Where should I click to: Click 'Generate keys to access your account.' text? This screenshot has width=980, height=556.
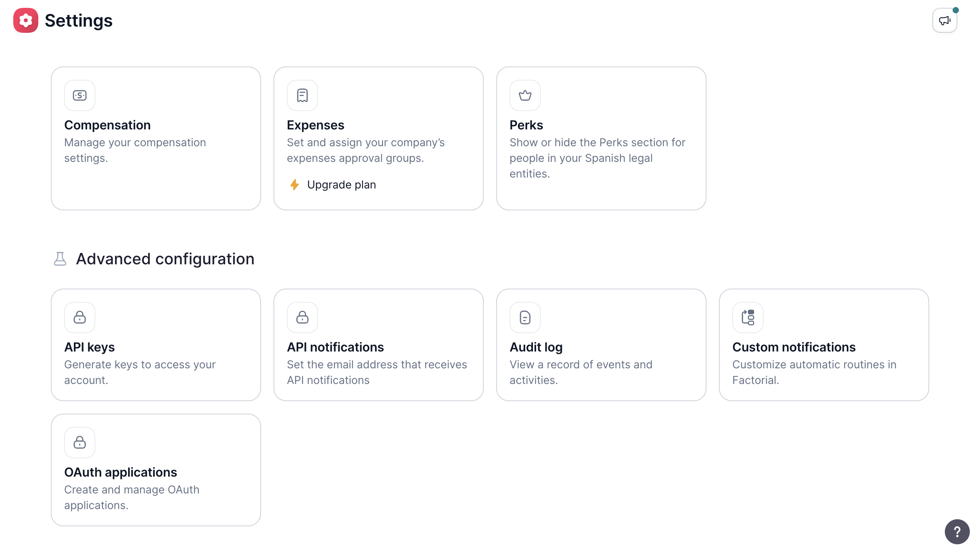click(140, 372)
